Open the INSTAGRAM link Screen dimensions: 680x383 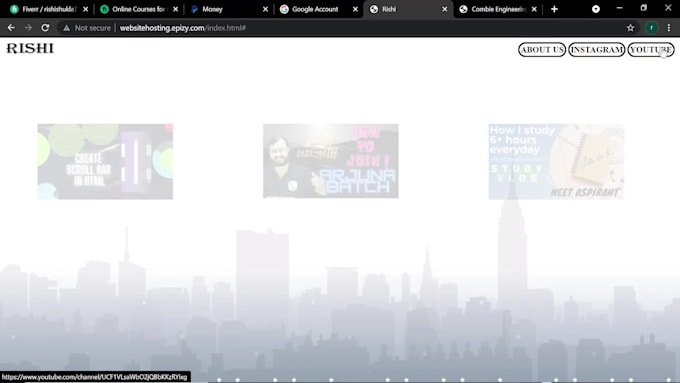coord(596,49)
